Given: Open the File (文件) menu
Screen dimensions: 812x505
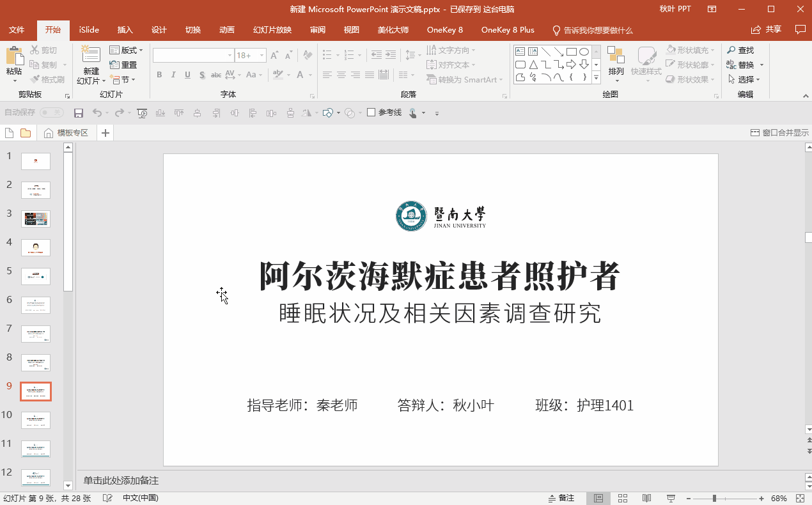Looking at the screenshot, I should click(x=17, y=30).
